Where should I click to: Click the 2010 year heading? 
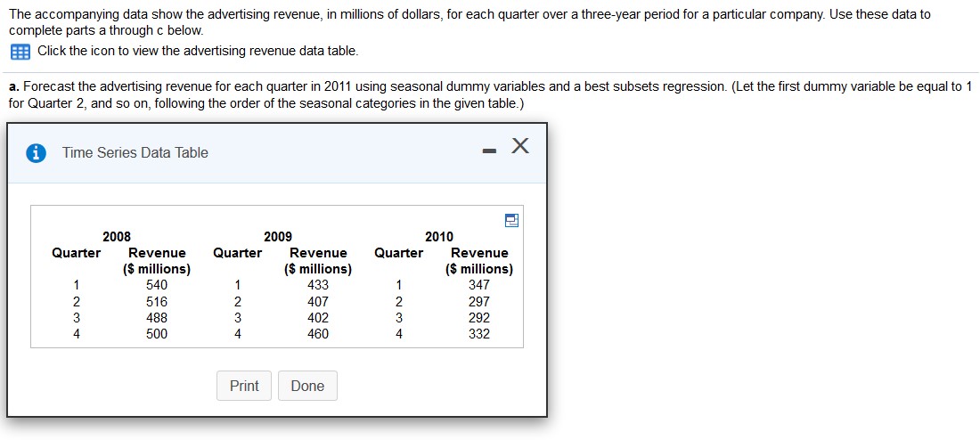pos(439,237)
